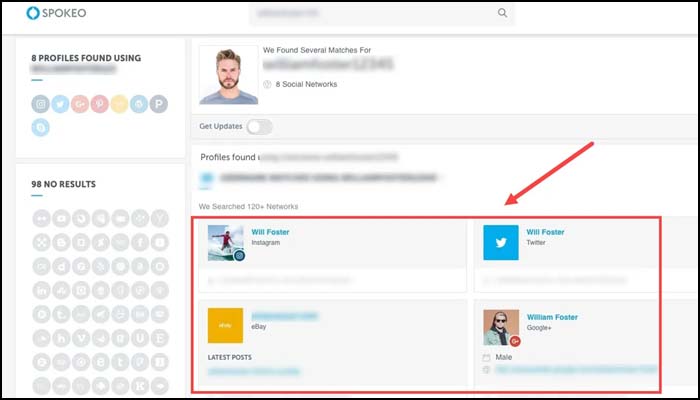This screenshot has width=700, height=400.
Task: Click the Yahoo 'Y' icon in No Results
Action: coord(160,218)
